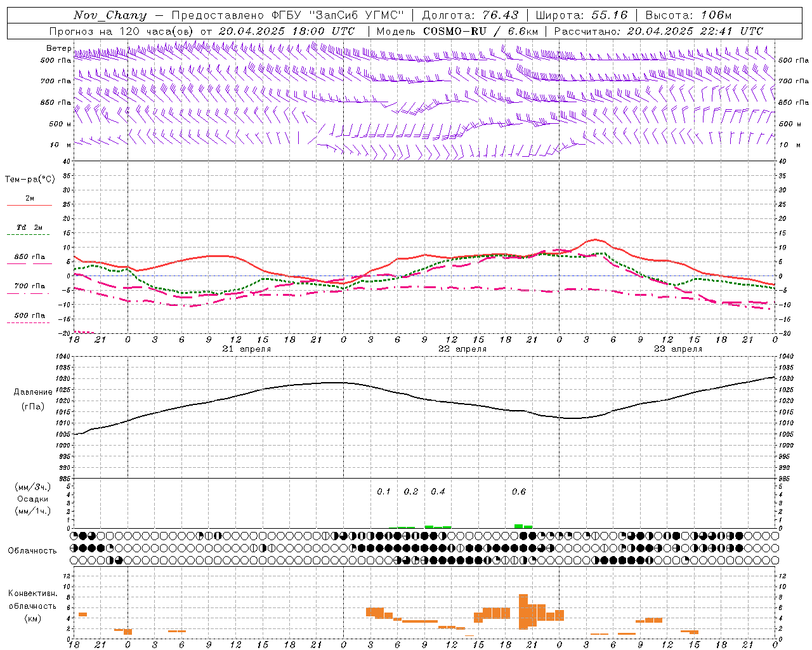Click the green precipitation bar under "0.6"
Viewport: 812px width, 650px height.
[518, 526]
